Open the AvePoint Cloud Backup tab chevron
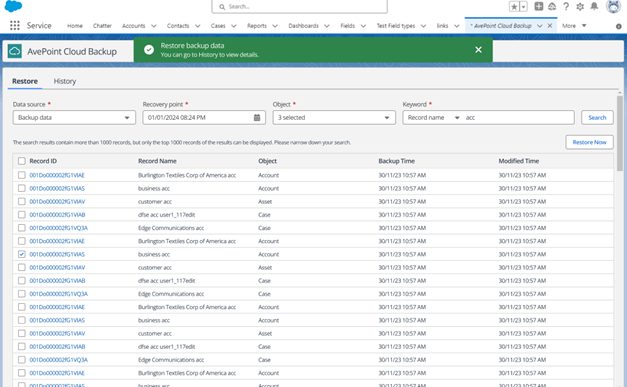 [539, 26]
